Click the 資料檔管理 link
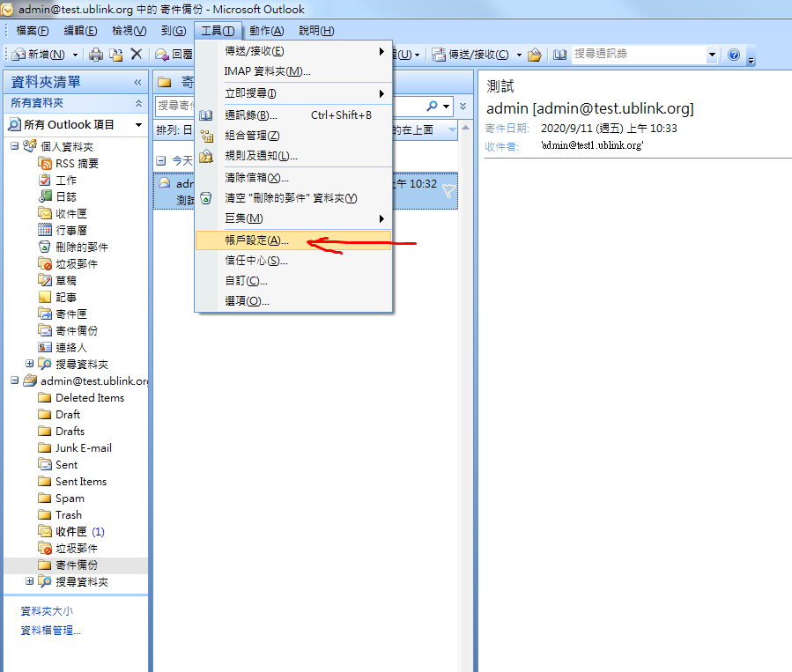The width and height of the screenshot is (792, 672). (x=50, y=630)
